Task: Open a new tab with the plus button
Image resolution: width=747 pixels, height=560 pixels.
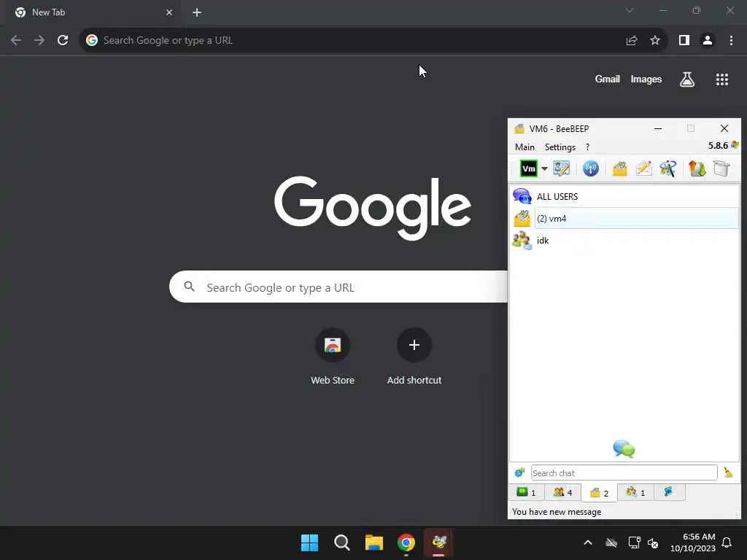Action: tap(197, 12)
